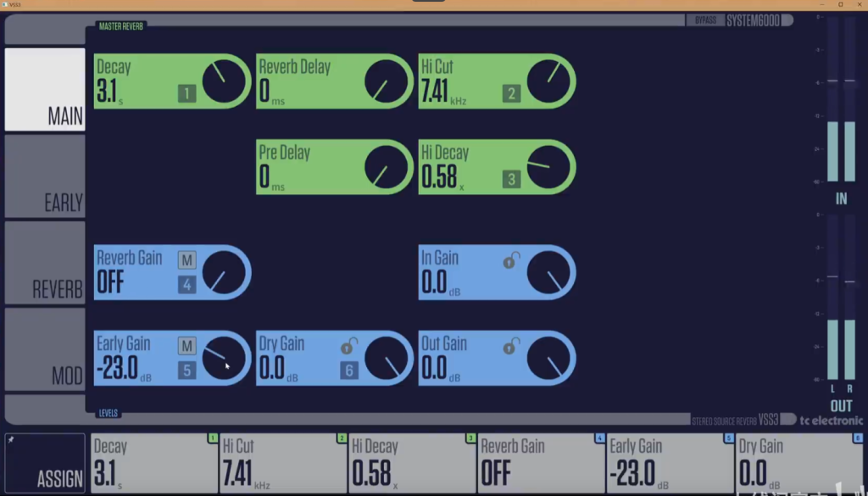Click the tc electronic logo text
The width and height of the screenshot is (868, 496).
(831, 421)
